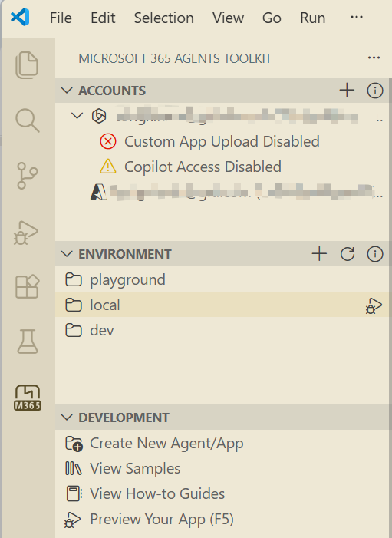The width and height of the screenshot is (392, 538).
Task: Click View How-to Guides
Action: [x=157, y=493]
